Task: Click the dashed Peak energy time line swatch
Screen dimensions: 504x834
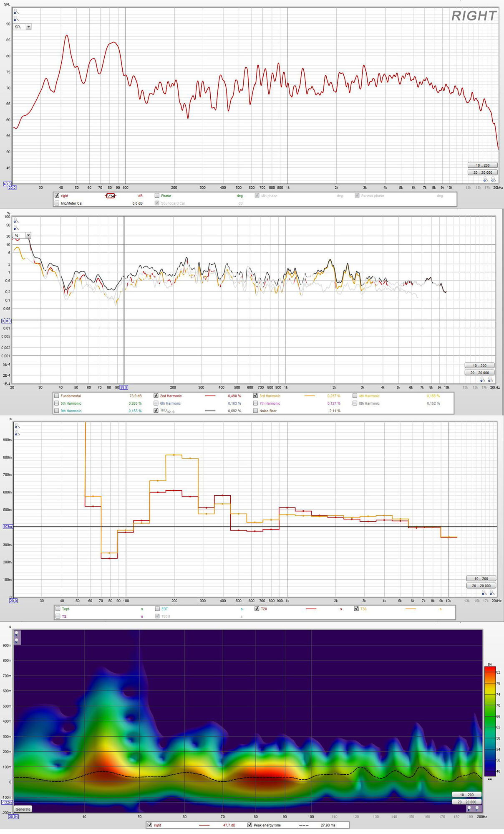Action: click(x=304, y=825)
